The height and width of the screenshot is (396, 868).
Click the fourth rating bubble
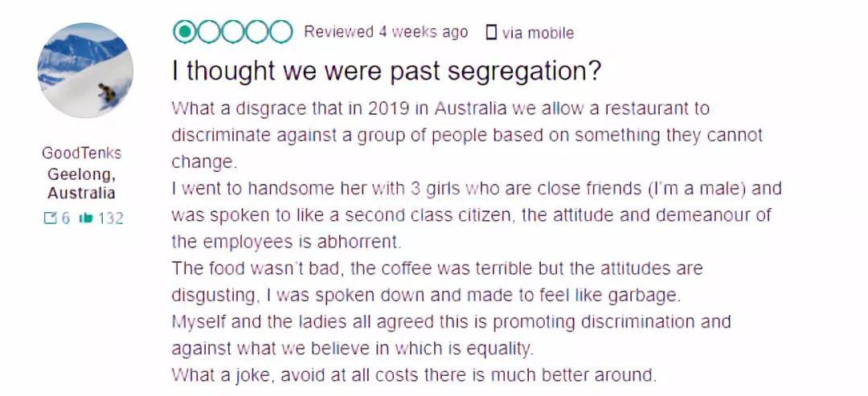(257, 32)
